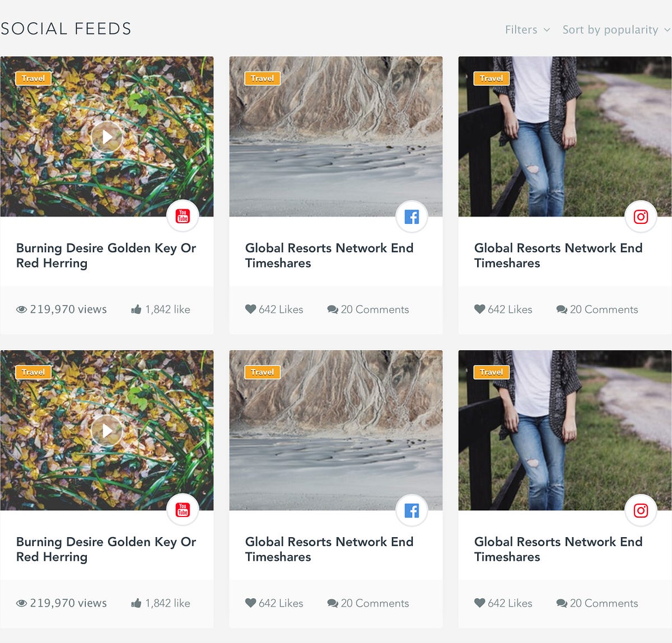This screenshot has width=672, height=643.
Task: Open the first-row 'Burning Desire Golden Key Or Red Herring' title
Action: pyautogui.click(x=106, y=255)
